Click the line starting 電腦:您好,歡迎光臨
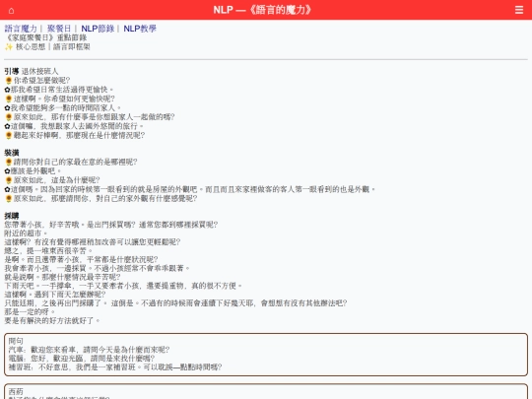 pyautogui.click(x=82, y=359)
